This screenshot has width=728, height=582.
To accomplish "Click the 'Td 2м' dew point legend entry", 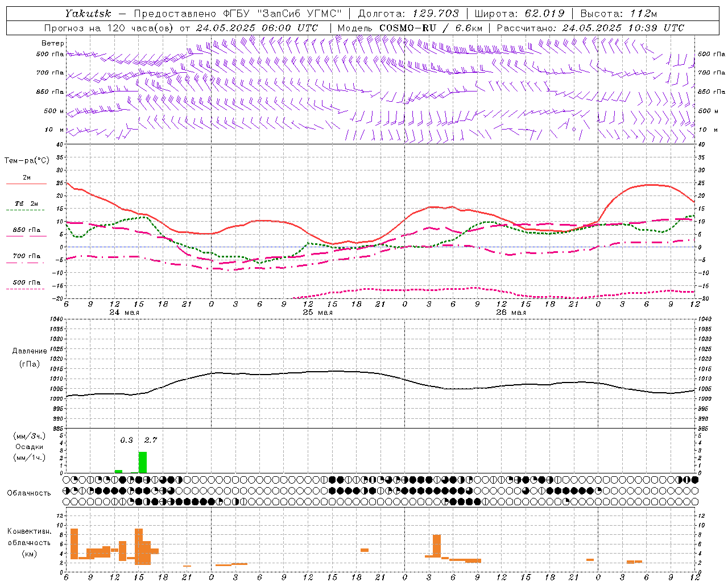I will click(x=27, y=203).
